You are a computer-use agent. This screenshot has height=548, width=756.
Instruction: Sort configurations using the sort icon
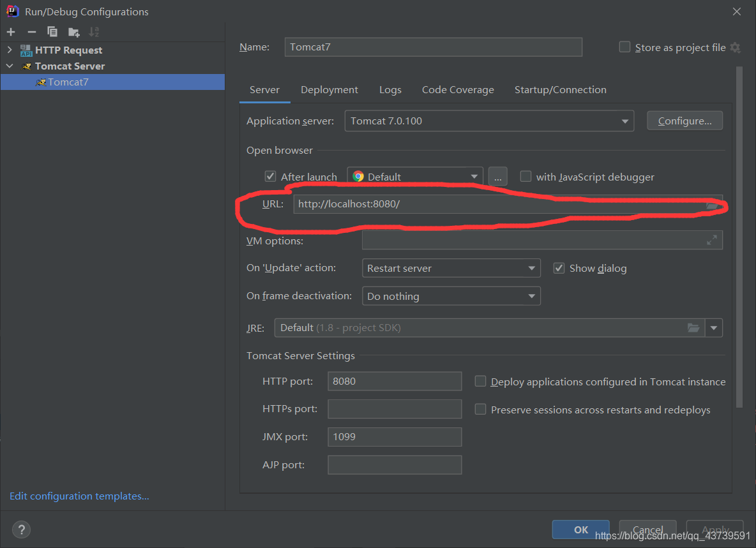point(94,31)
